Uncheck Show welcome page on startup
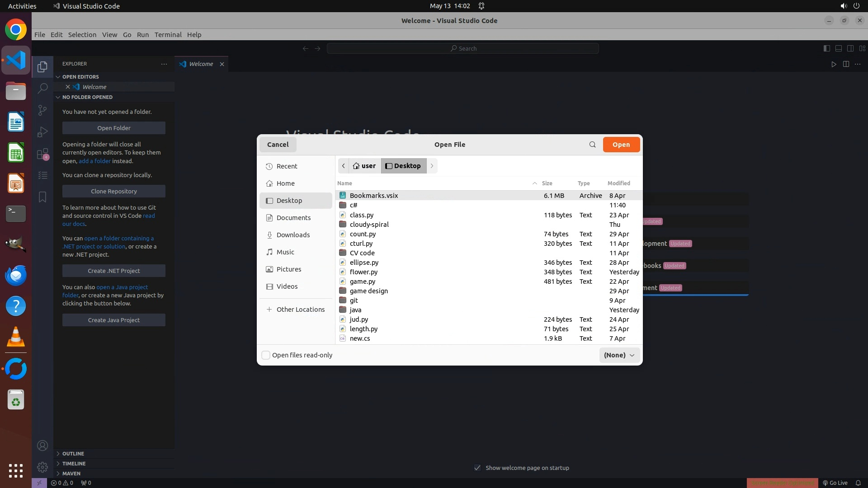The width and height of the screenshot is (868, 488). click(477, 468)
